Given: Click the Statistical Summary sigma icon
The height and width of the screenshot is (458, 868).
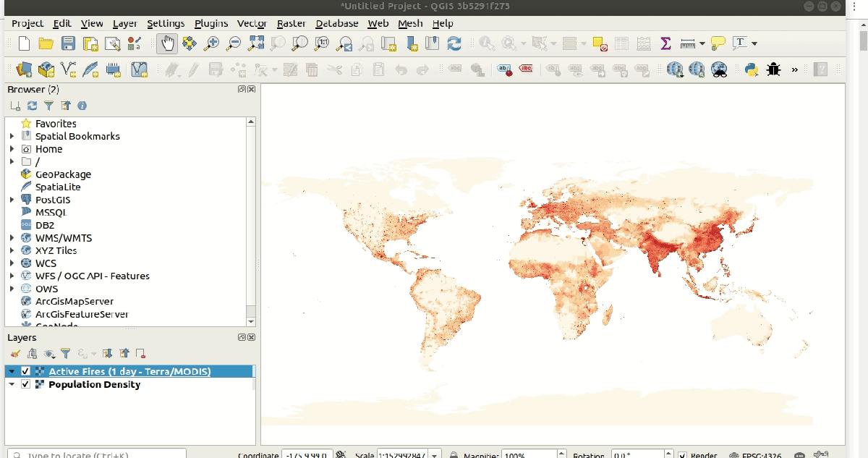Looking at the screenshot, I should [x=665, y=43].
